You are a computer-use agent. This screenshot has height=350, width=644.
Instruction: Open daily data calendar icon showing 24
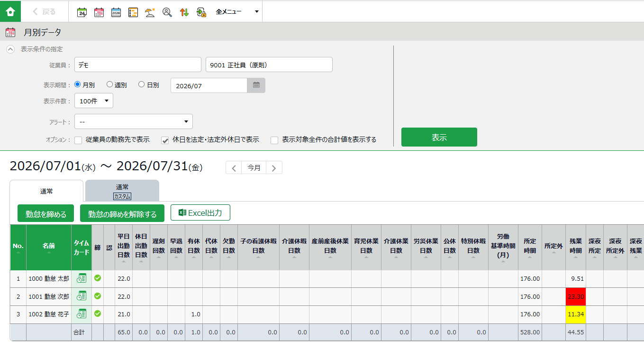82,12
